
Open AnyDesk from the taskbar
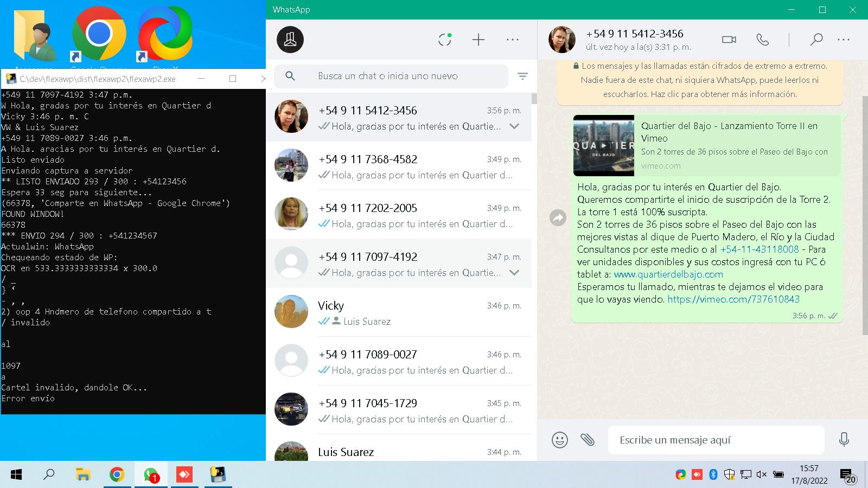[184, 475]
